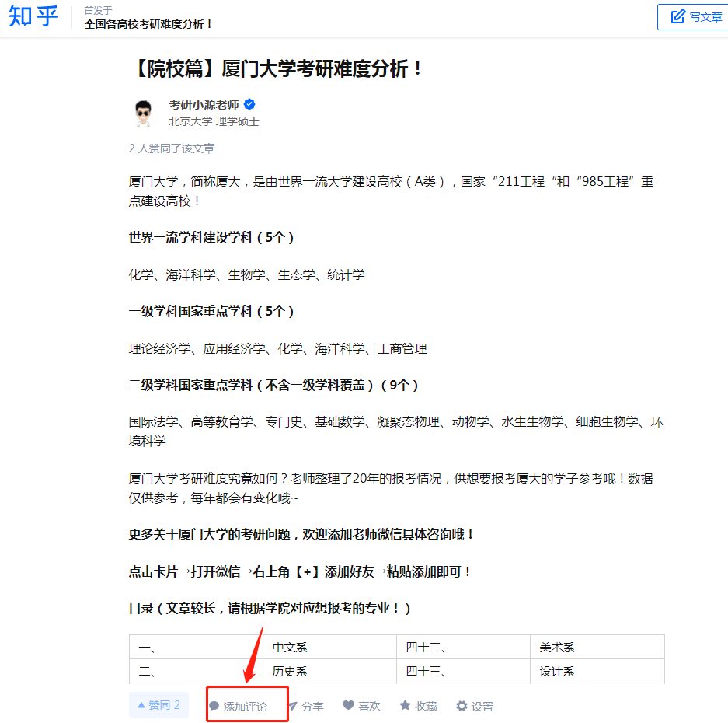Open column link 全国各高校考研难度分析！
Screen dimensions: 728x723
(148, 24)
